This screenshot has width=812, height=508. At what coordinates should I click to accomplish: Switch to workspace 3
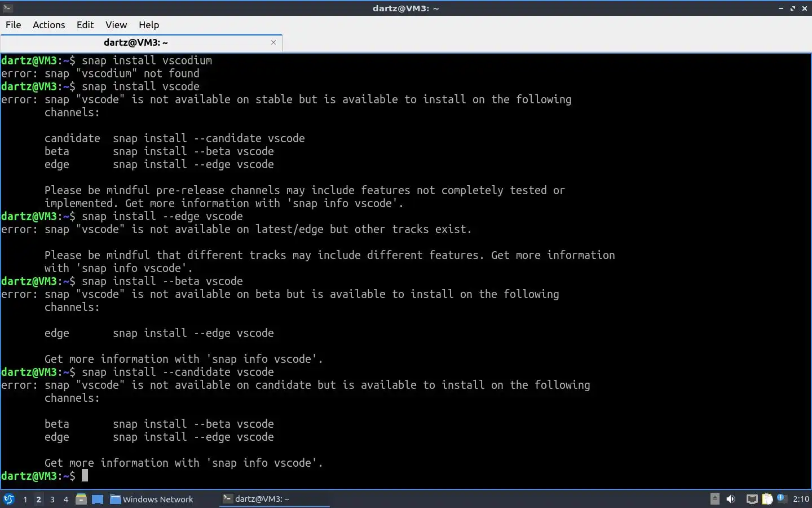click(52, 499)
